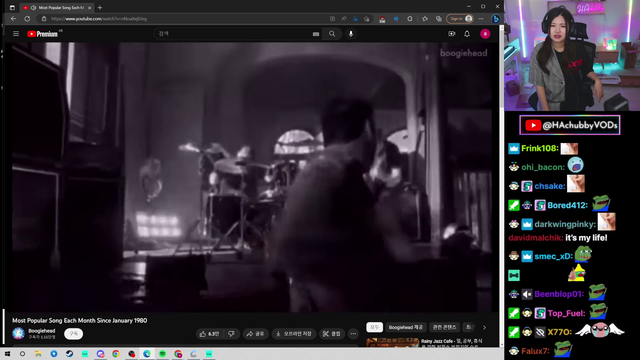Viewport: 640px width, 360px height.
Task: Dislike the video with thumbs down
Action: (x=231, y=334)
